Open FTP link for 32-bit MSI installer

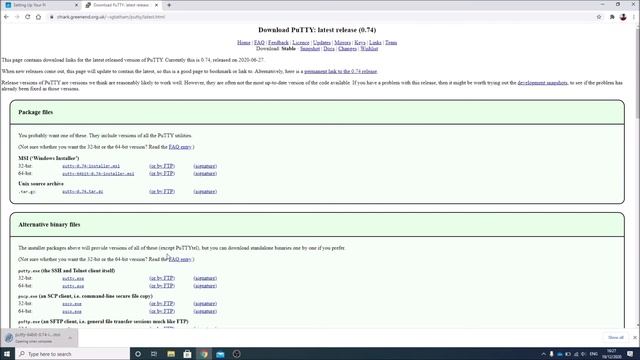(x=162, y=166)
